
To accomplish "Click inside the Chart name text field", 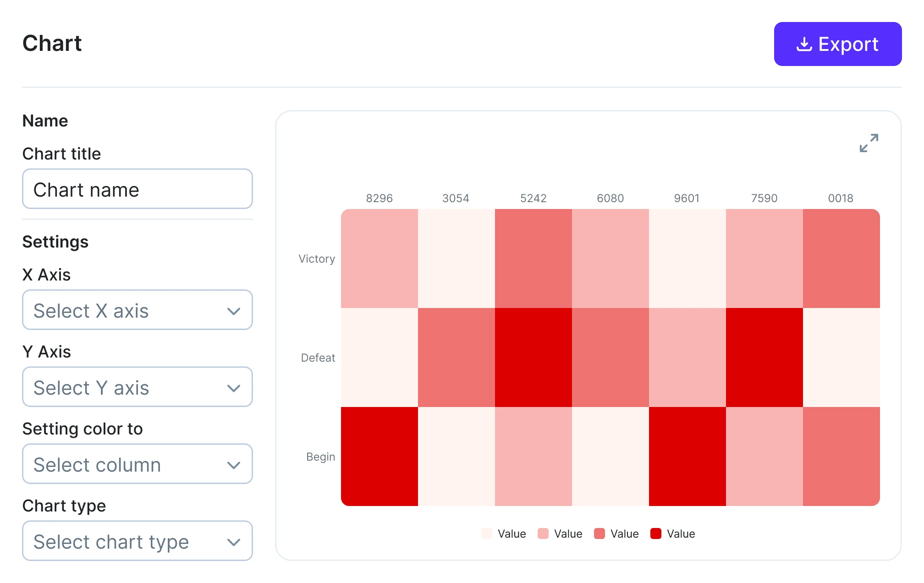I will 137,189.
